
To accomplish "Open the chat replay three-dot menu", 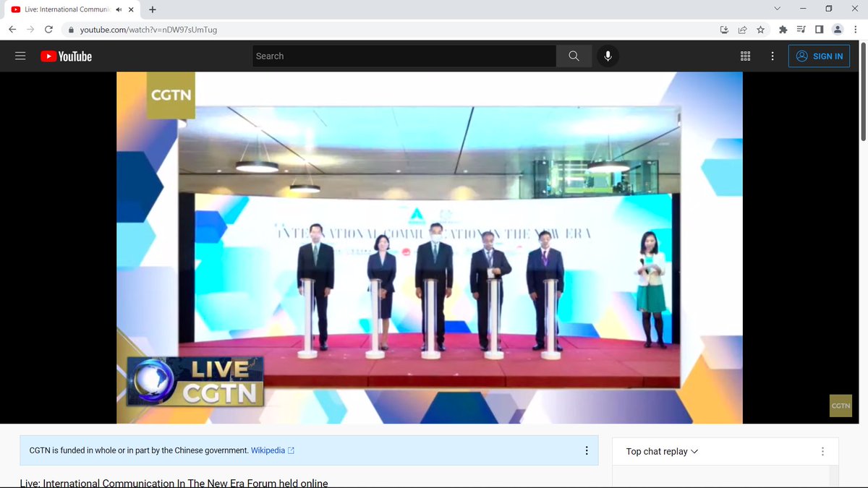I will (822, 451).
